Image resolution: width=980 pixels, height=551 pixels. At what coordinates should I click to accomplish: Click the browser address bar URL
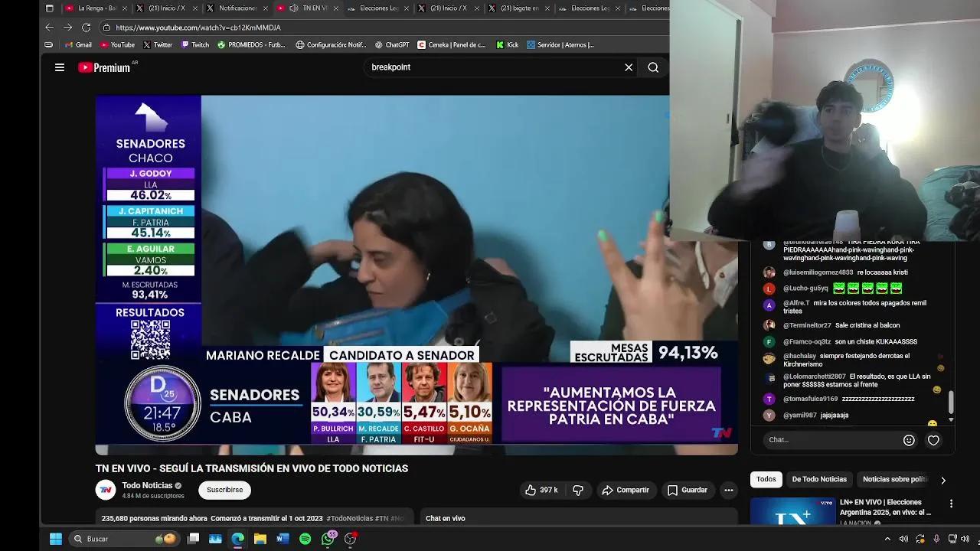coord(198,28)
